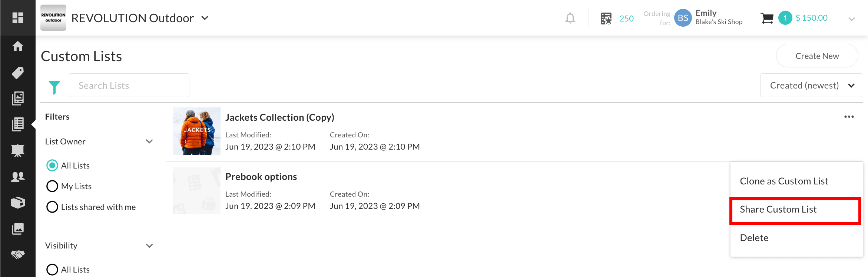Collapse the List Owner filter section
Screen dimensions: 868x277
click(149, 141)
